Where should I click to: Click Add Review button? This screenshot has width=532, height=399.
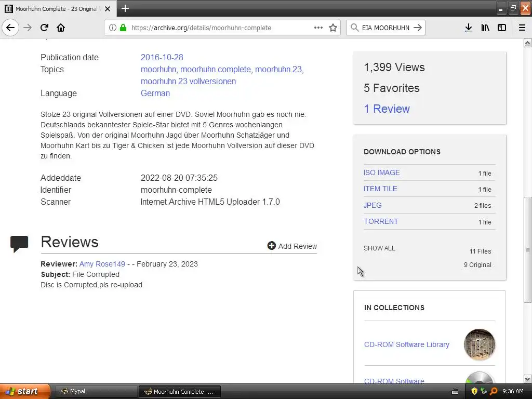click(x=292, y=246)
